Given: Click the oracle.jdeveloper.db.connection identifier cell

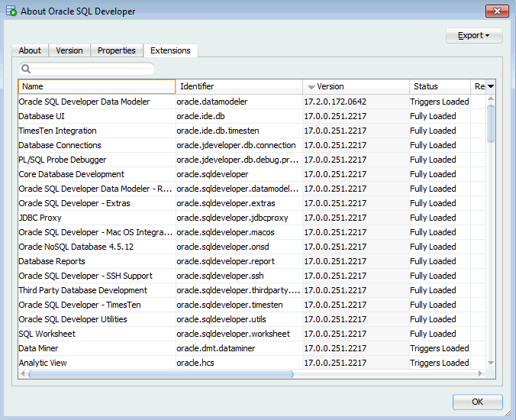Looking at the screenshot, I should pyautogui.click(x=239, y=145).
